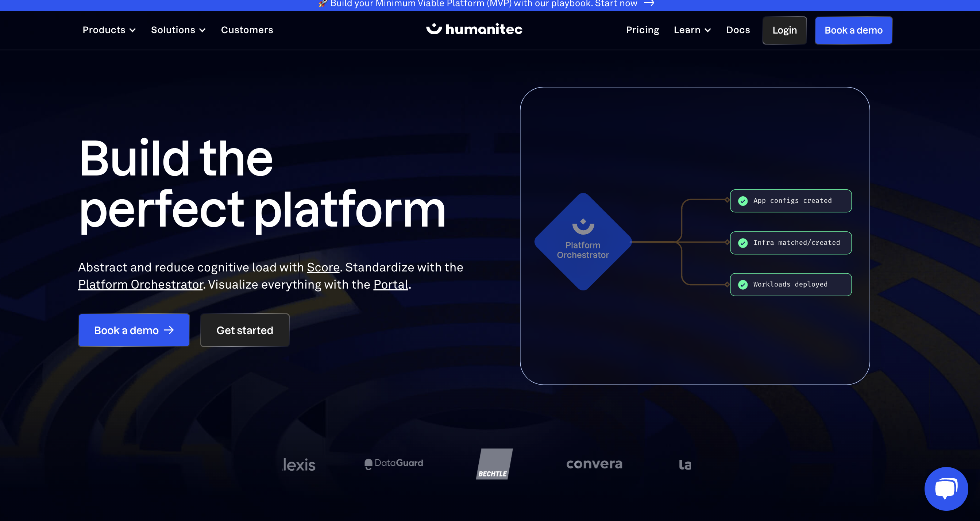Toggle the Workloads deployed checkmark
The image size is (980, 521).
coord(742,284)
